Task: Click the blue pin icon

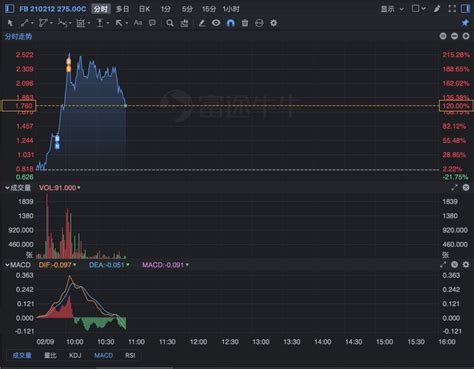Action: pyautogui.click(x=465, y=23)
